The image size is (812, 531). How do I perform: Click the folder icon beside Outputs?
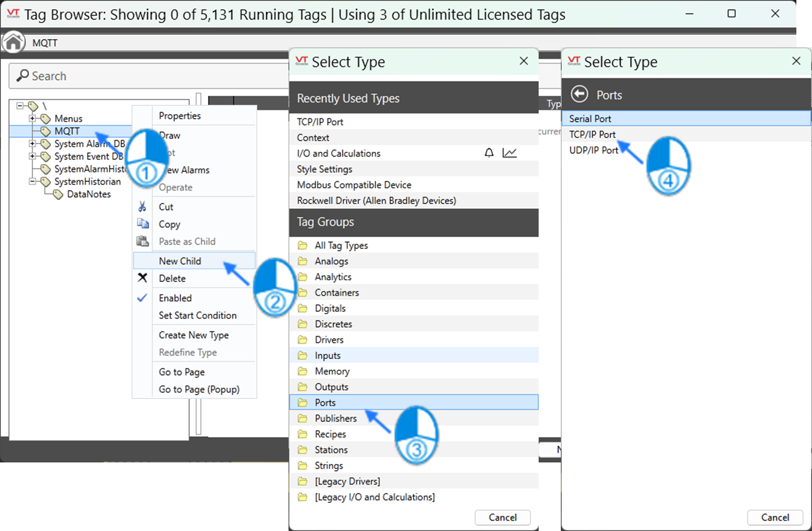pos(303,387)
